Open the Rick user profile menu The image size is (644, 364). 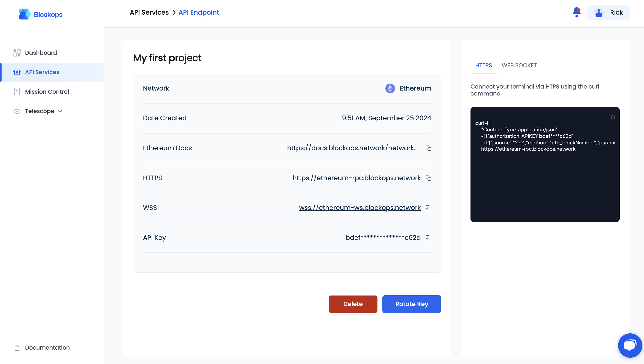608,12
